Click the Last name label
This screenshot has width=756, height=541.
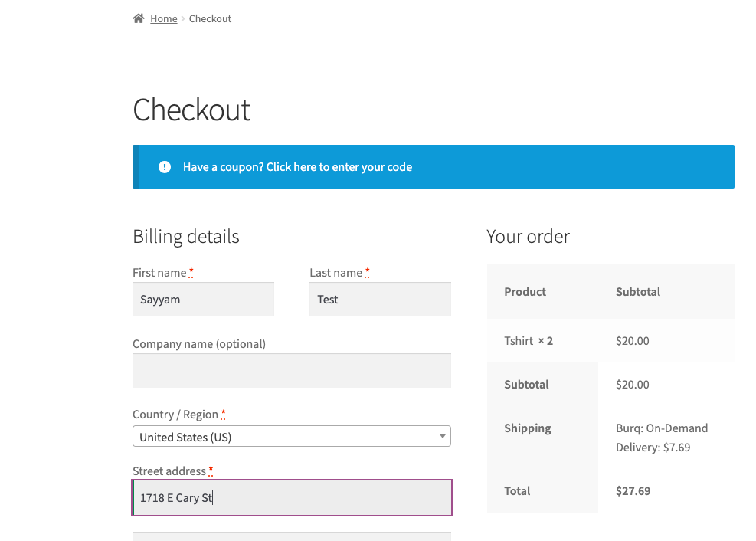coord(335,273)
